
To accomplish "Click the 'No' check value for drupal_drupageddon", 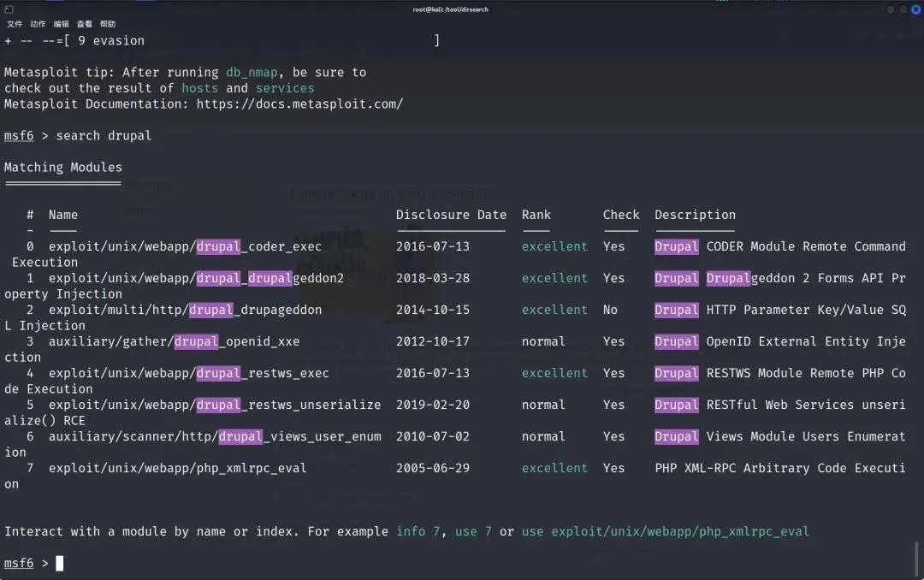I will tap(611, 310).
